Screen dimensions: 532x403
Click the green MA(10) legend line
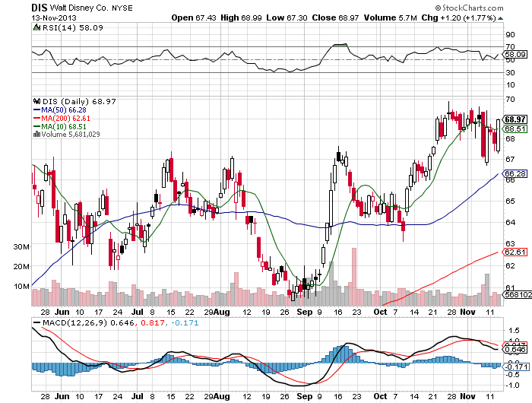pyautogui.click(x=36, y=126)
